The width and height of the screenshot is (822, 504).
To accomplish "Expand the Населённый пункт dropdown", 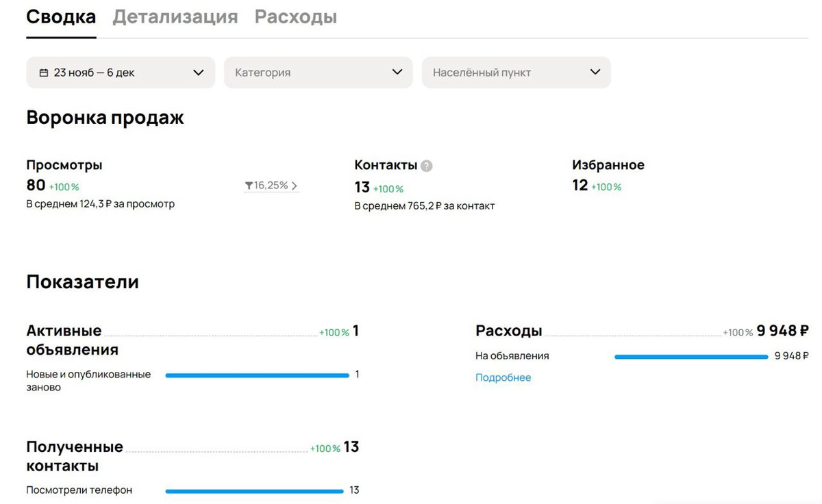I will point(516,72).
